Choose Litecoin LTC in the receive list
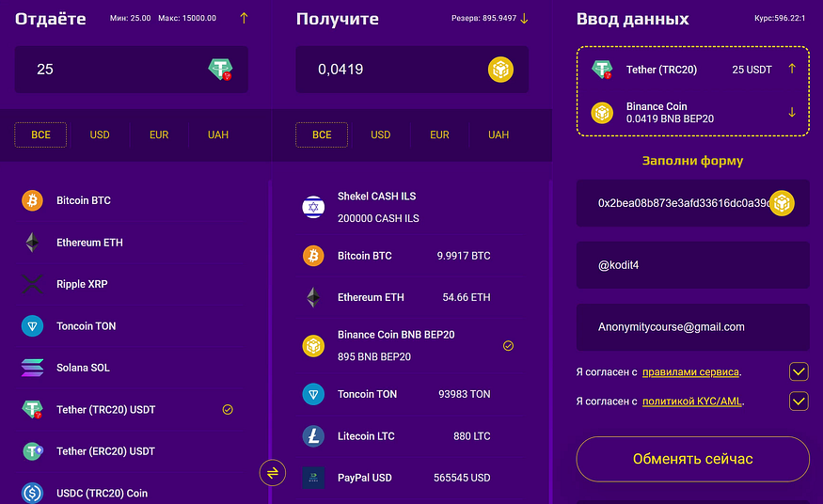823x504 pixels. point(412,435)
